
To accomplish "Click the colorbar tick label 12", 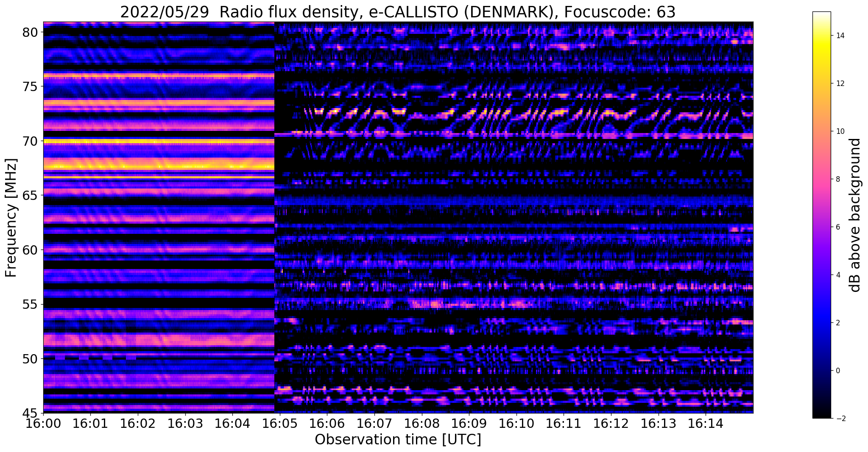I will click(840, 83).
